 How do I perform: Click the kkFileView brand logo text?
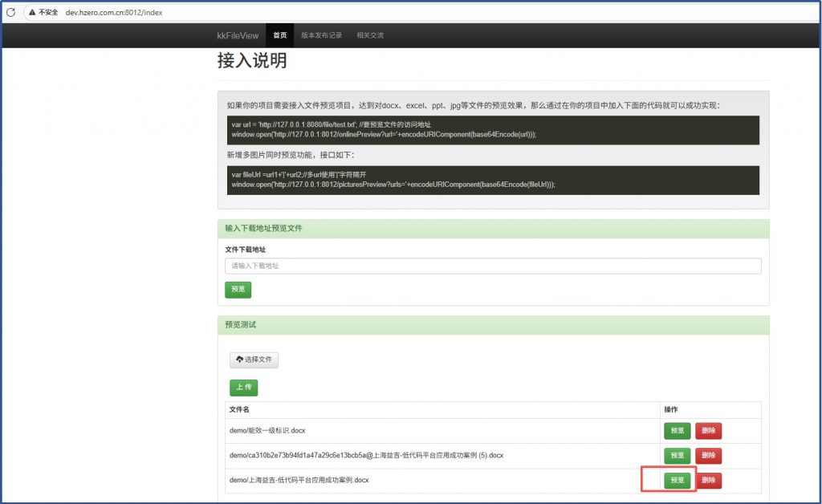point(238,35)
